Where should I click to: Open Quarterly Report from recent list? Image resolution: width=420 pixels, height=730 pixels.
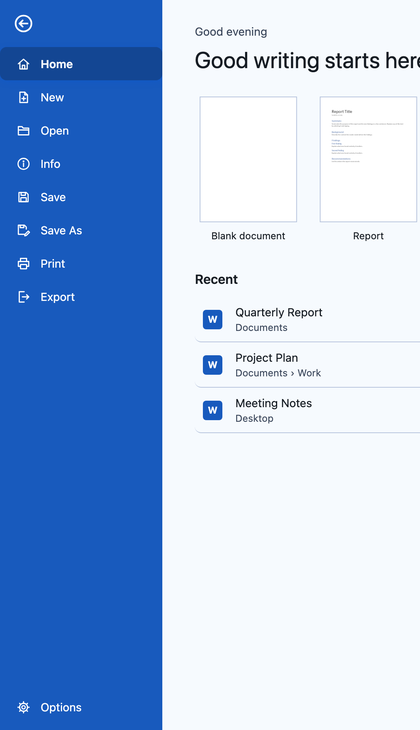pyautogui.click(x=307, y=319)
